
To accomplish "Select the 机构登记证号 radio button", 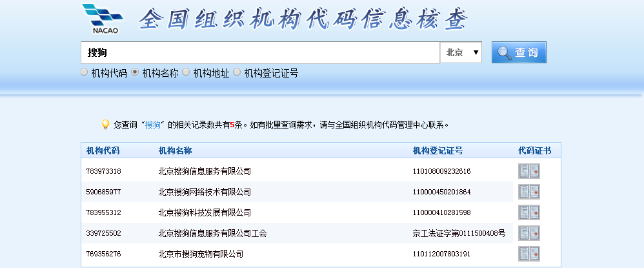I will [x=237, y=72].
